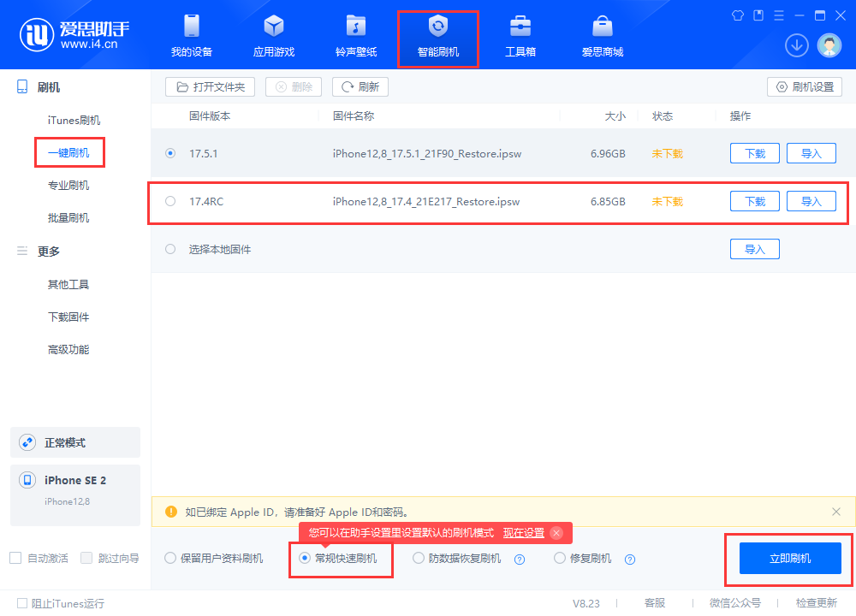Choose 修复刷机 flash mode

pyautogui.click(x=560, y=558)
